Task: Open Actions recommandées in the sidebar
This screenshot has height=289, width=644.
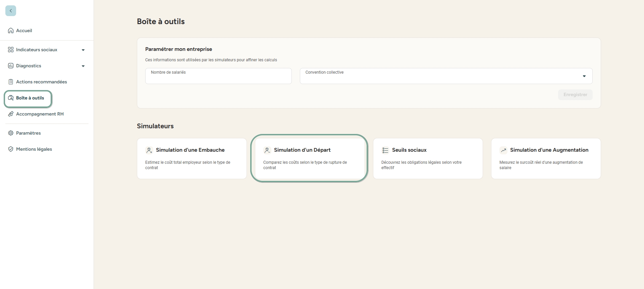Action: [41, 82]
